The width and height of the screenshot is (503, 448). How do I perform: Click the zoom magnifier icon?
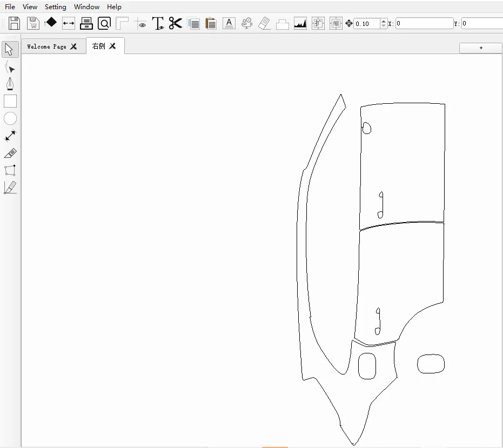[104, 23]
